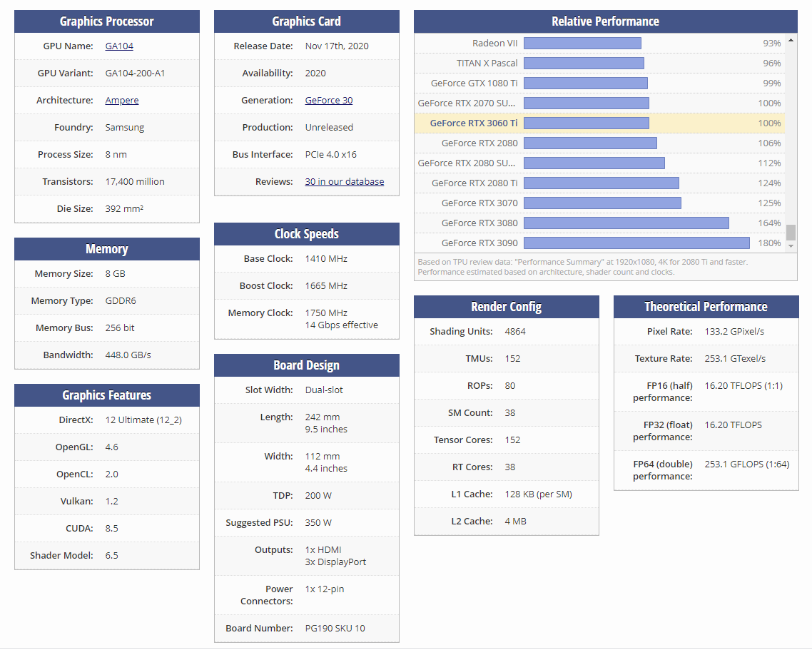Screen dimensions: 812x650
Task: Click the Clock Speeds section header
Action: click(307, 234)
